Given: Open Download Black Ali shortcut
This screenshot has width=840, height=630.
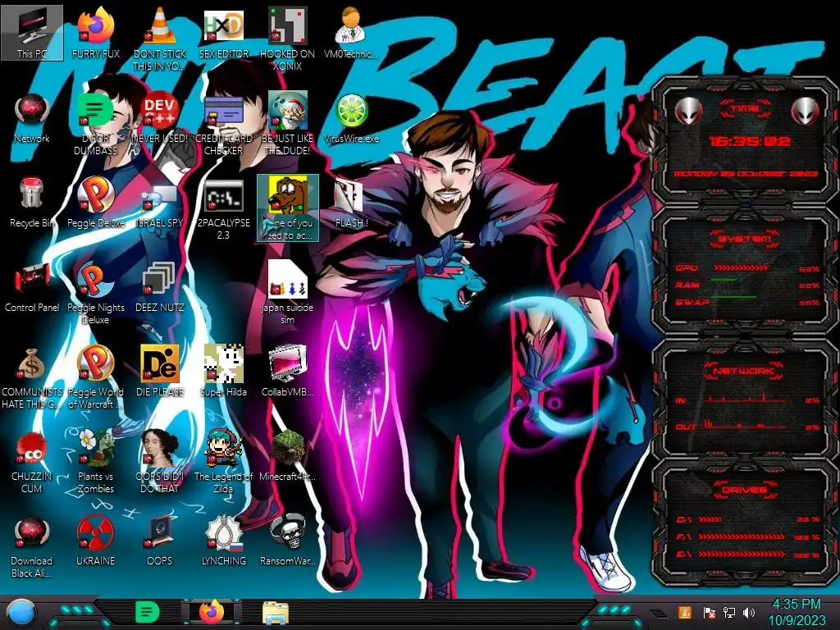Looking at the screenshot, I should click(x=32, y=547).
